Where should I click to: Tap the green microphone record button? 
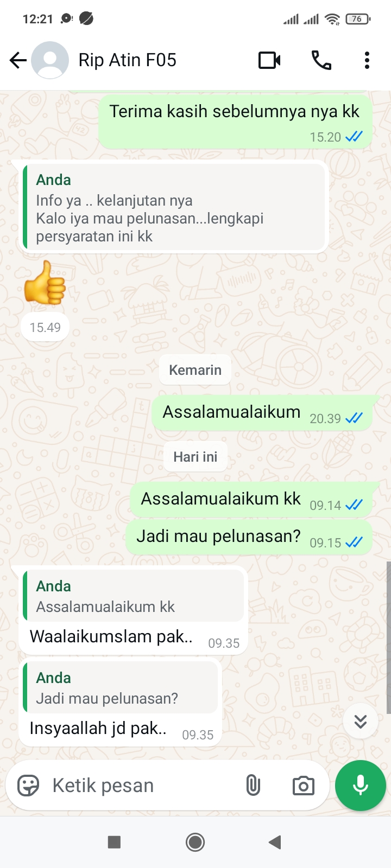(361, 785)
